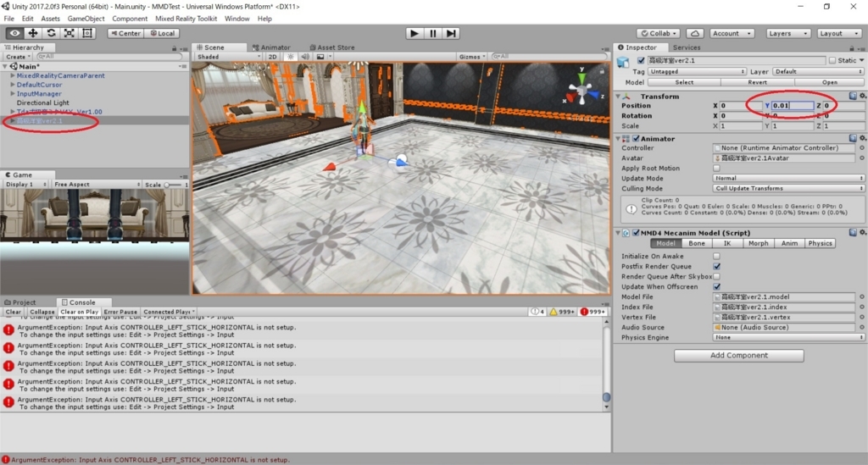Image resolution: width=868 pixels, height=465 pixels.
Task: Toggle scene effects image icon
Action: [x=320, y=57]
